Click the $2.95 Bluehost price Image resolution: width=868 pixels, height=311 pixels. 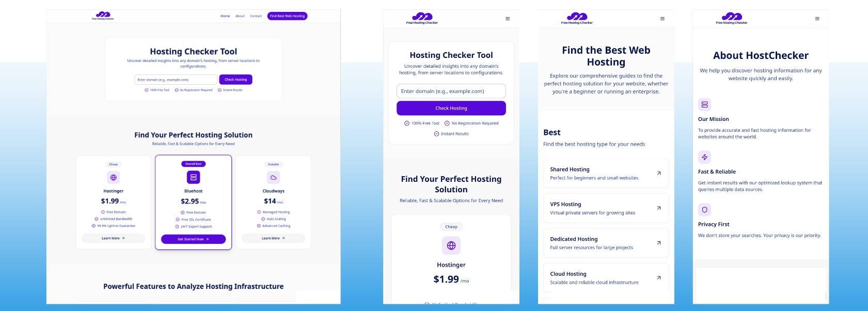click(x=190, y=201)
